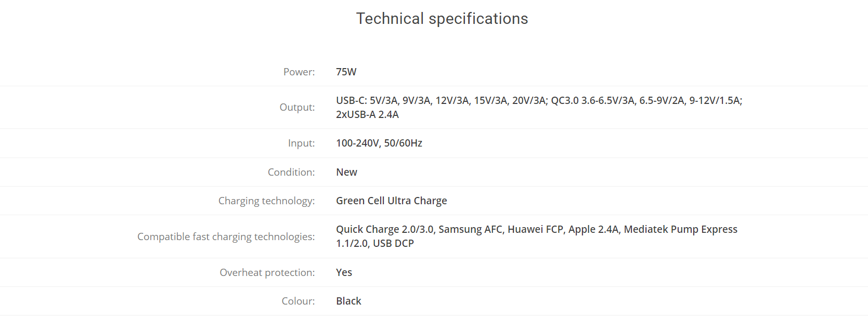This screenshot has height=316, width=868.
Task: Select Green Cell Ultra Charge text
Action: tap(392, 201)
